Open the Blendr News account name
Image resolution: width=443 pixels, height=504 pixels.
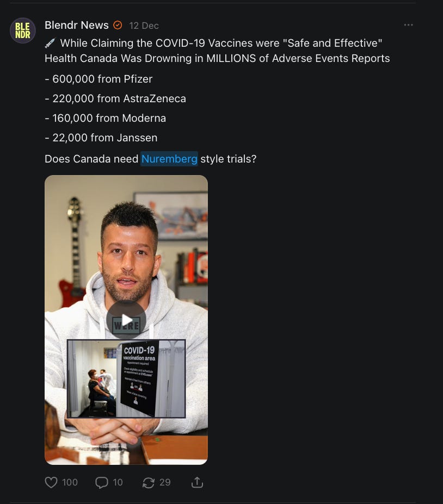[77, 25]
